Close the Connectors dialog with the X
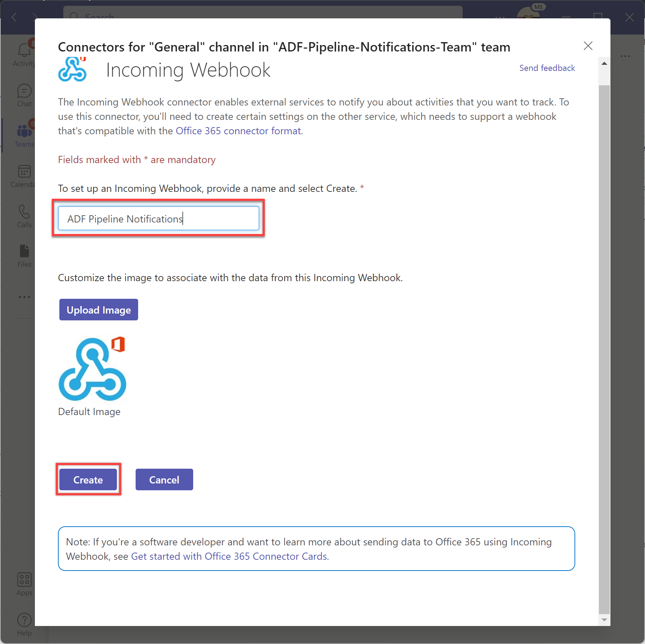The height and width of the screenshot is (644, 645). [588, 46]
